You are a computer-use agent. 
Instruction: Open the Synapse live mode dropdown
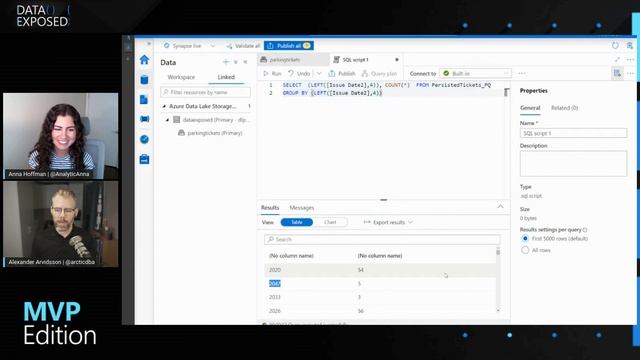click(x=189, y=46)
